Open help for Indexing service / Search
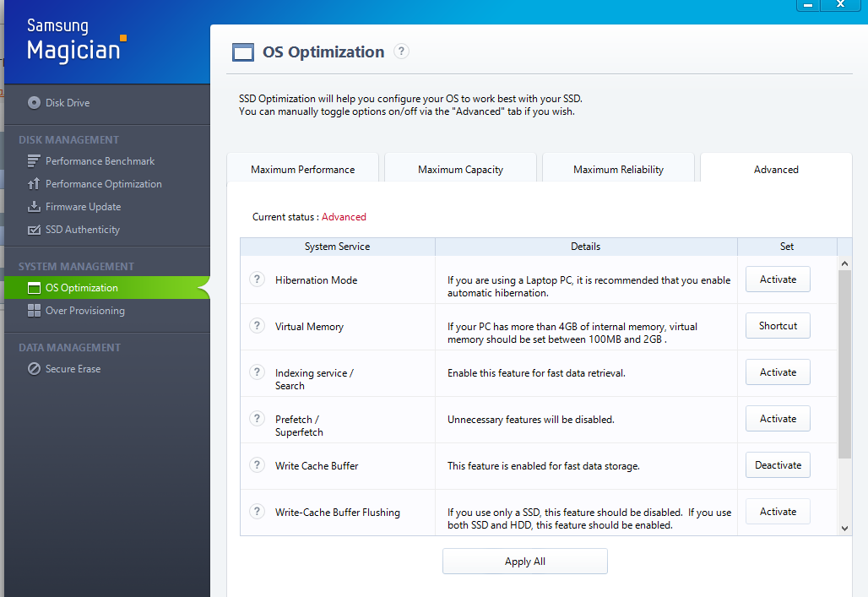The width and height of the screenshot is (868, 597). click(x=257, y=372)
